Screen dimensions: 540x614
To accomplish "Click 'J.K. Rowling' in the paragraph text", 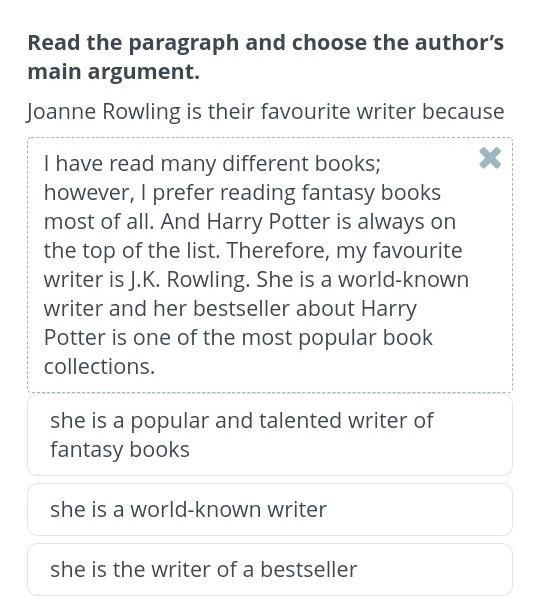I will (190, 280).
